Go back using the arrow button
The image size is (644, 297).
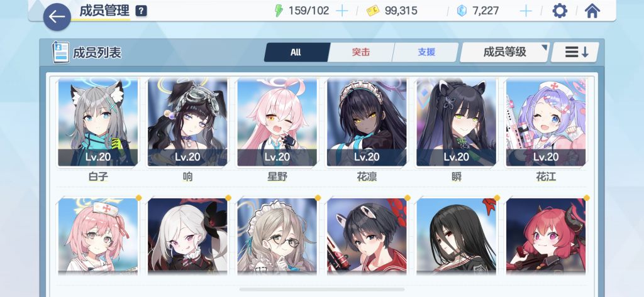[x=57, y=17]
